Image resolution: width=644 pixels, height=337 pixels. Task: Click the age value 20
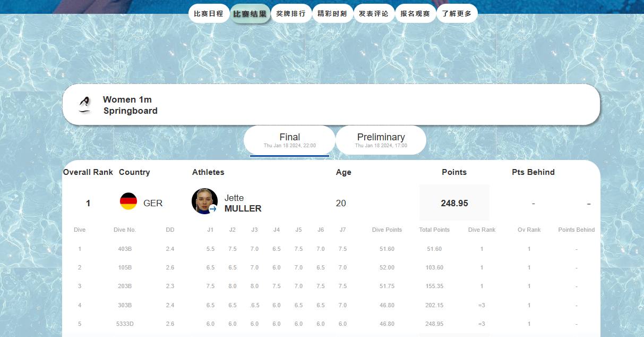pyautogui.click(x=341, y=203)
